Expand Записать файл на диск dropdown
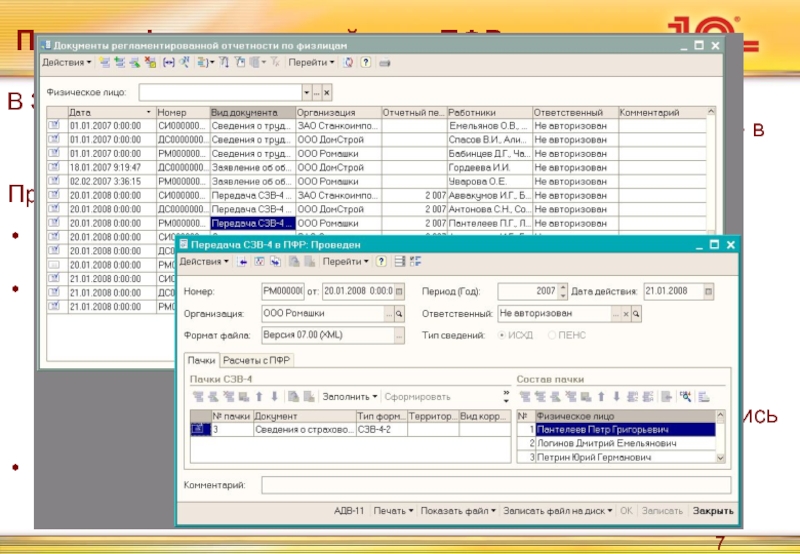Screen dimensions: 800x554 [x=557, y=510]
